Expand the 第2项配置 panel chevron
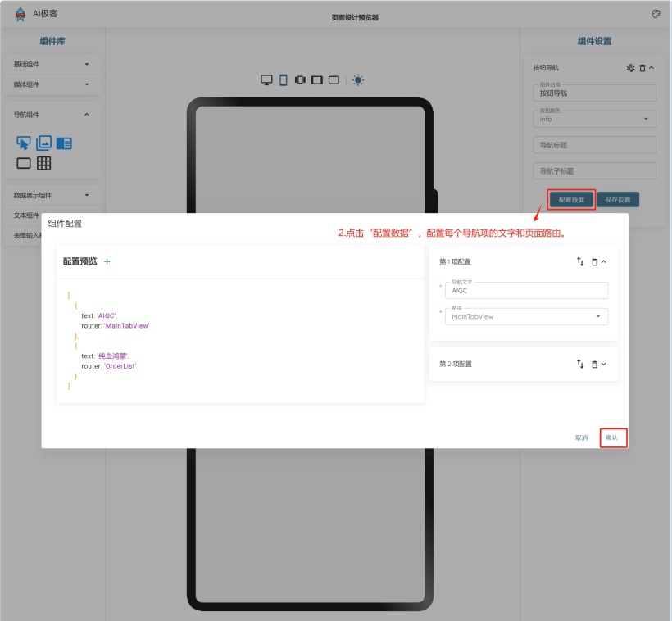Viewport: 672px width, 621px height. click(x=604, y=364)
